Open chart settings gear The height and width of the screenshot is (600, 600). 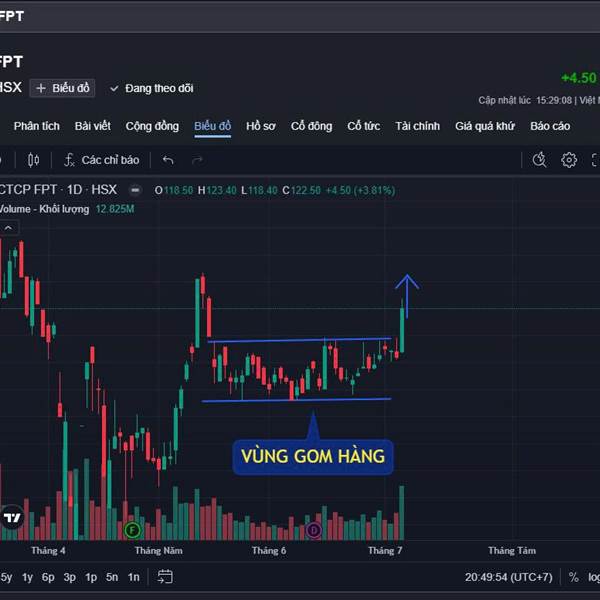tap(569, 160)
